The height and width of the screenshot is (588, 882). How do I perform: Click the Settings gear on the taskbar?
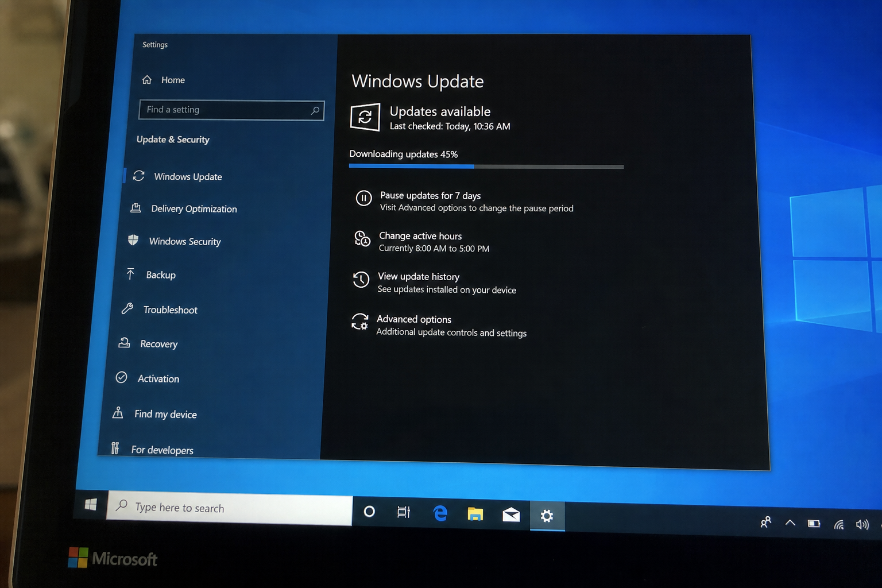[x=547, y=516]
